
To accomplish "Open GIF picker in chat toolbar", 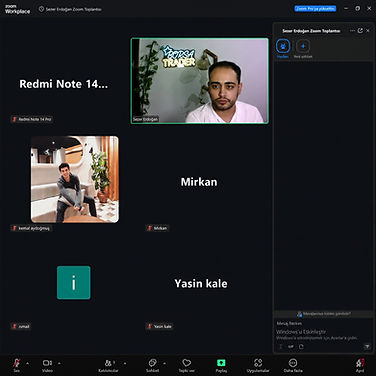I will 291,347.
